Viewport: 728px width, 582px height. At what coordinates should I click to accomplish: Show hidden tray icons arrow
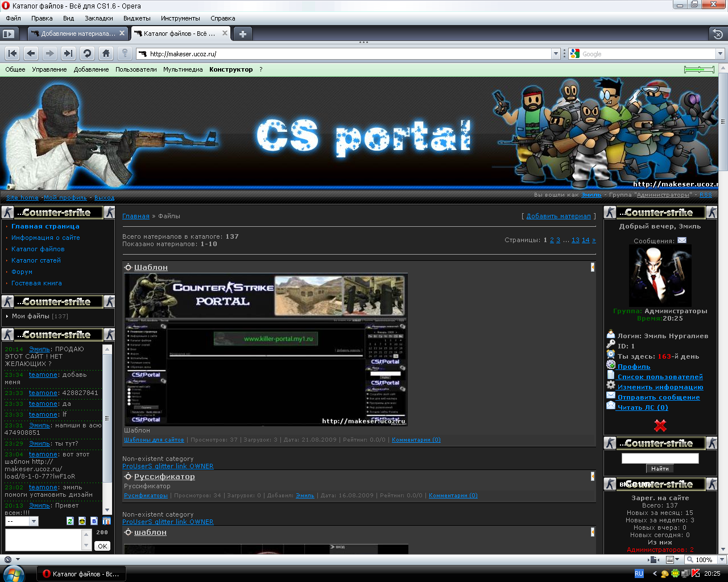[x=655, y=573]
